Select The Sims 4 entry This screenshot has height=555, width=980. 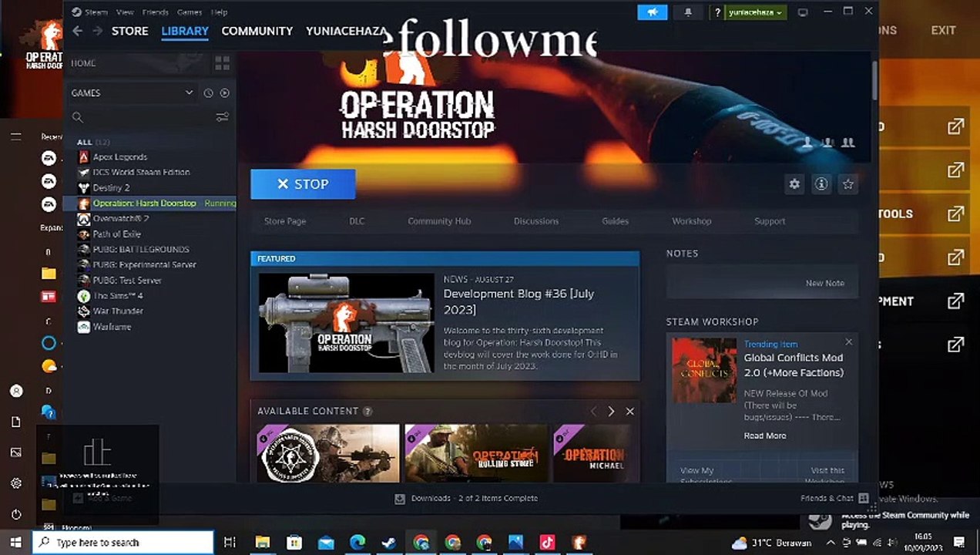[x=118, y=295]
